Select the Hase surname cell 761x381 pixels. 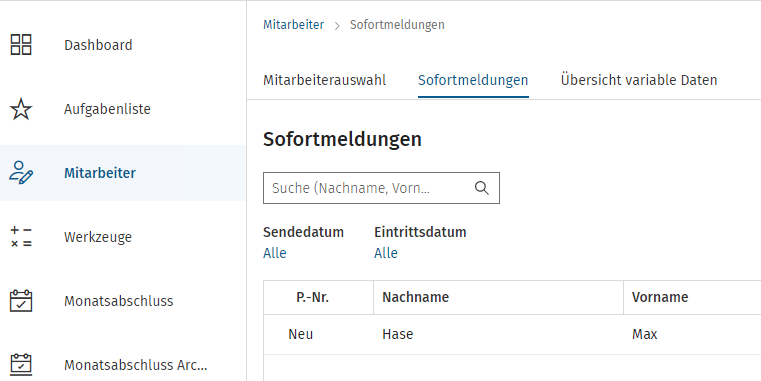498,334
